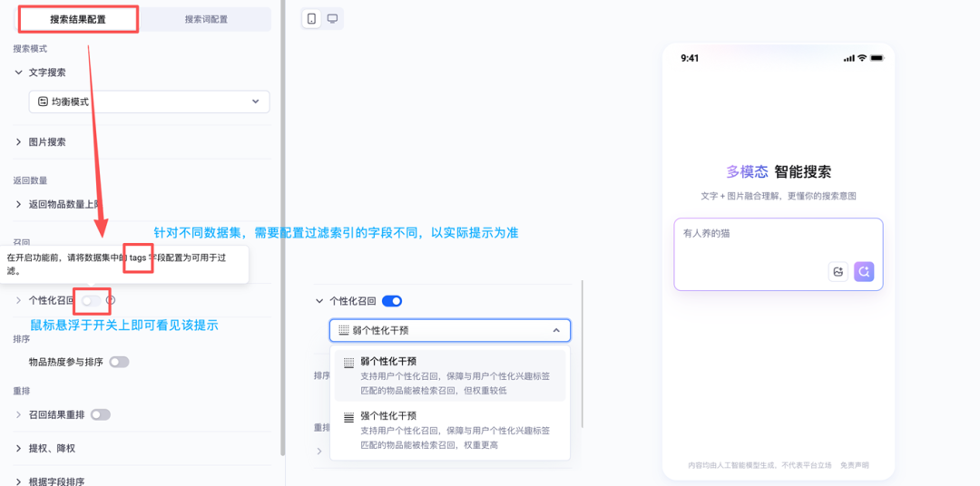This screenshot has height=486, width=980.
Task: Expand 个性化召回 row in left panel
Action: [18, 300]
